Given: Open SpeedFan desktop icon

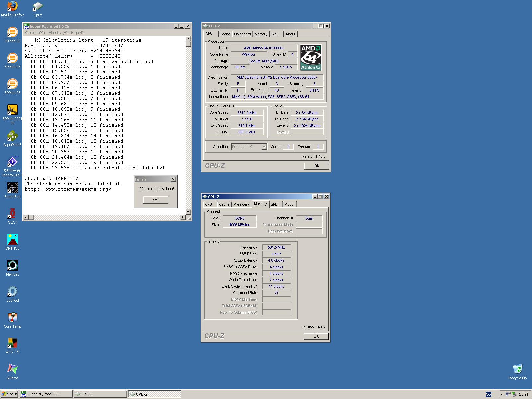Looking at the screenshot, I should [12, 191].
